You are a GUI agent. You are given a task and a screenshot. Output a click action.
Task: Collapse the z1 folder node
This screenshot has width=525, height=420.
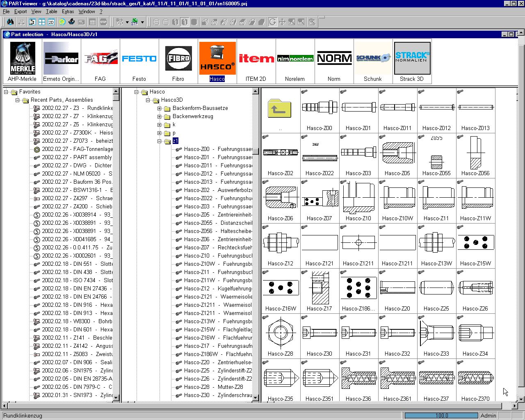(x=160, y=141)
